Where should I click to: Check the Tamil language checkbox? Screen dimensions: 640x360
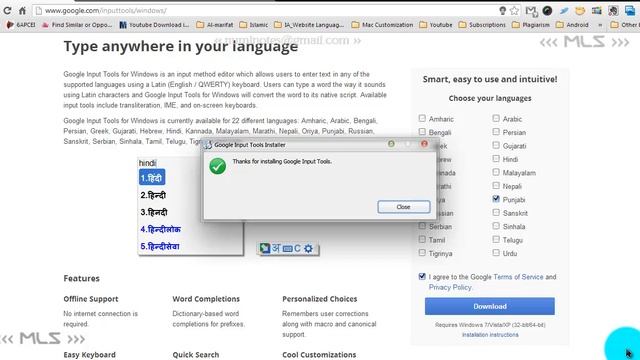click(x=422, y=240)
